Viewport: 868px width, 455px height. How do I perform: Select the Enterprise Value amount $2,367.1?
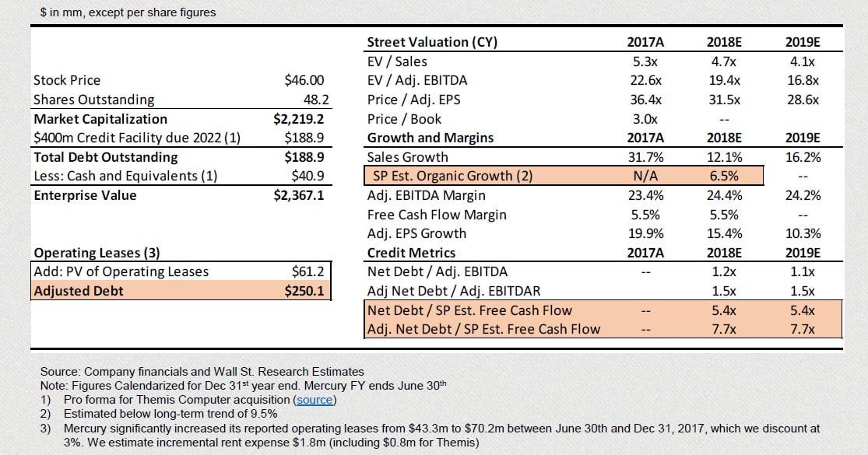tap(298, 195)
